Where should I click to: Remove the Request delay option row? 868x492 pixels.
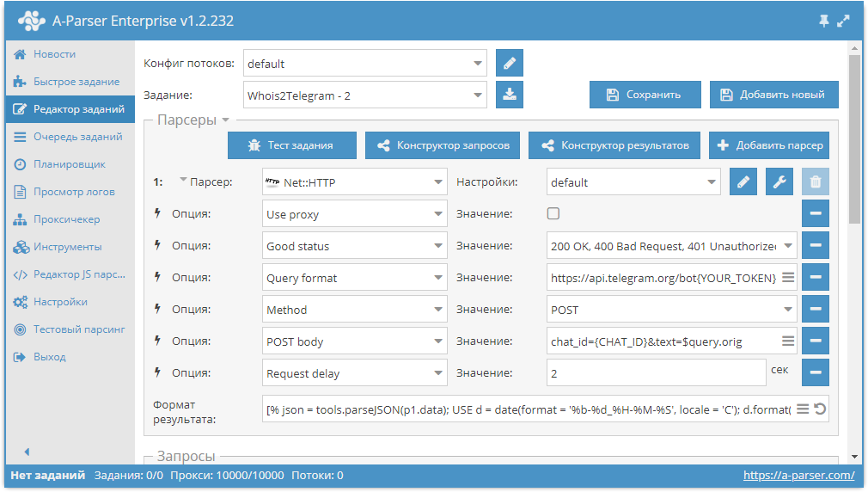[816, 372]
